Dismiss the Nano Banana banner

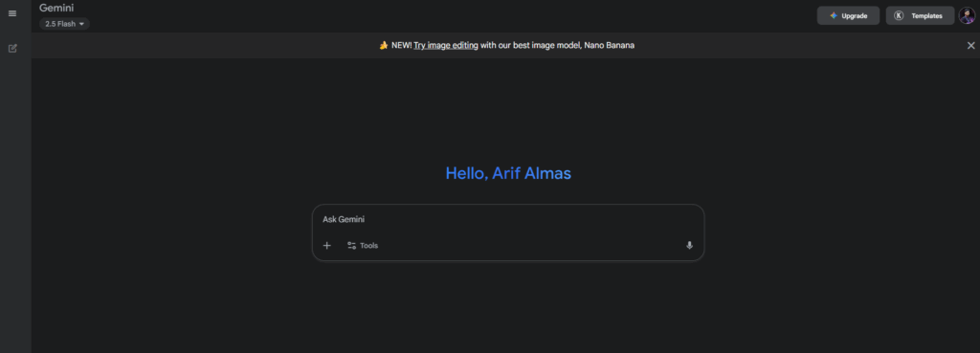point(970,45)
